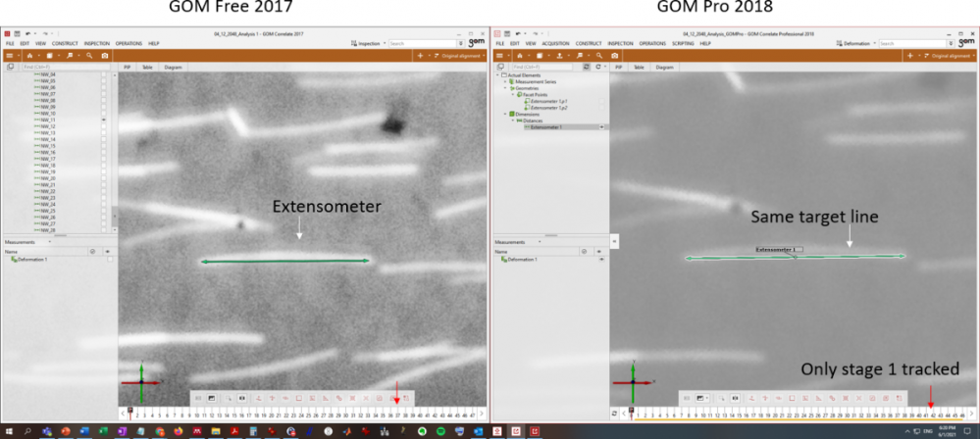Collapse the left panel with the « button
The height and width of the screenshot is (439, 980).
(x=614, y=240)
